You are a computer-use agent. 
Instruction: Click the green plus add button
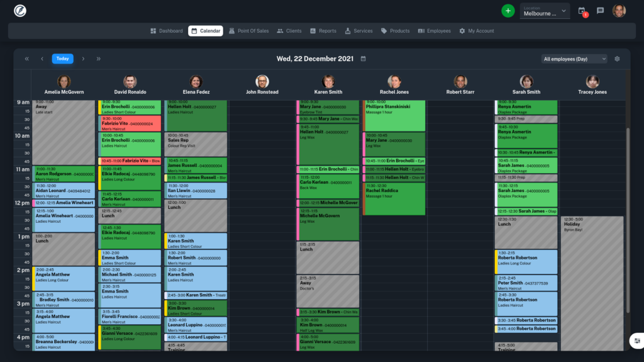508,11
